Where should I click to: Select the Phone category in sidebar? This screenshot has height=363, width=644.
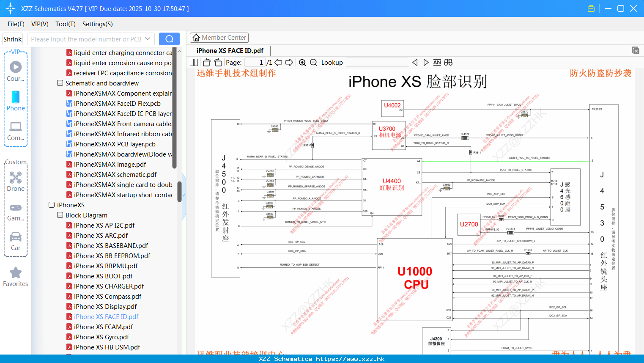coord(16,101)
